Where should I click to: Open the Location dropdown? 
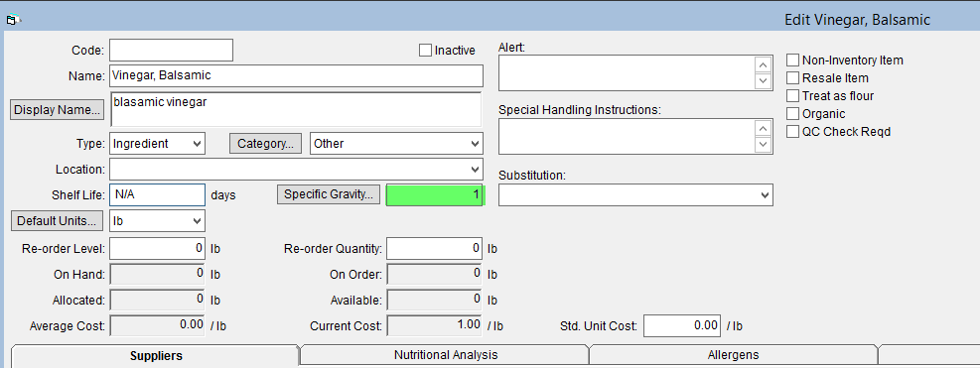[296, 170]
